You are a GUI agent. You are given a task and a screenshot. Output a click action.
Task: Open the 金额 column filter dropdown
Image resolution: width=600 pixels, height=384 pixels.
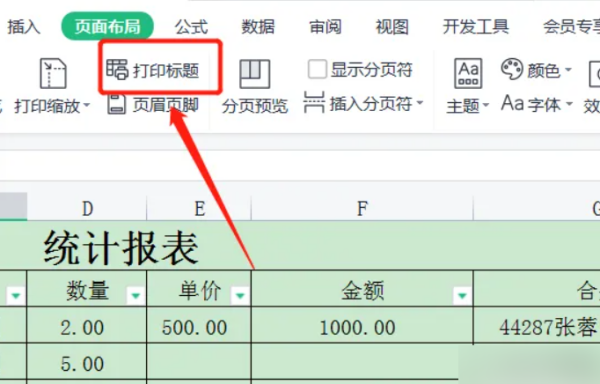(462, 295)
